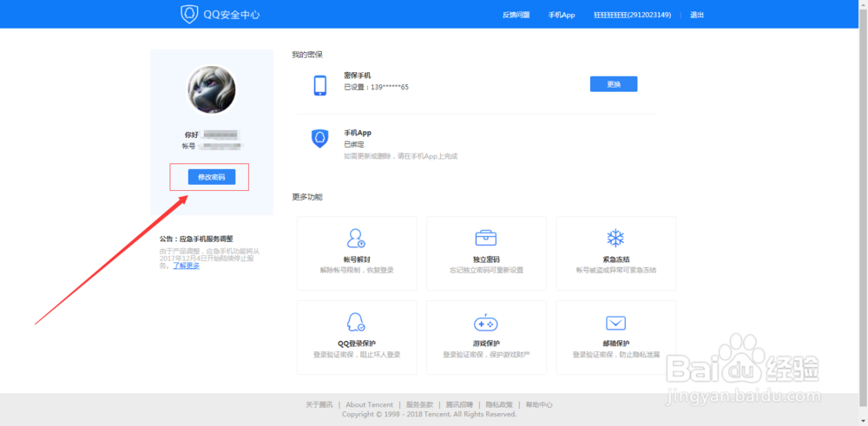Click the text 登录验证密保，保护游戏财产
This screenshot has height=426, width=868.
click(486, 354)
